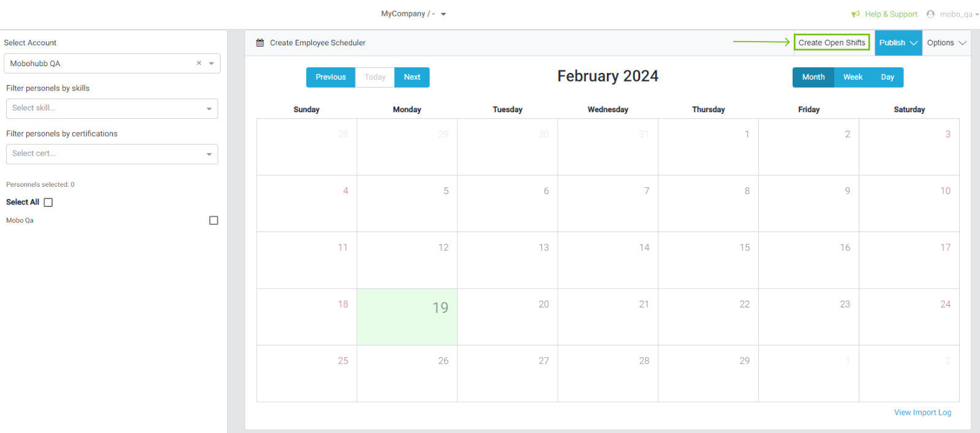Click the megaphone icon next to Help & Support
The image size is (980, 433).
click(856, 14)
